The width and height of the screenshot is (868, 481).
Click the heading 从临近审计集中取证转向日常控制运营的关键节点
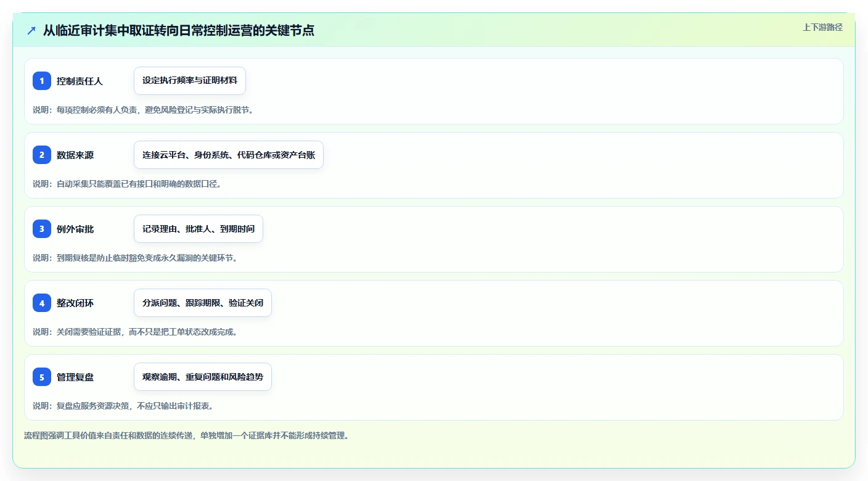(179, 30)
